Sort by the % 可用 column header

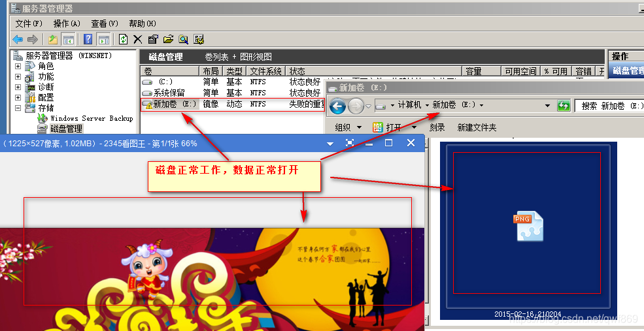(x=556, y=71)
